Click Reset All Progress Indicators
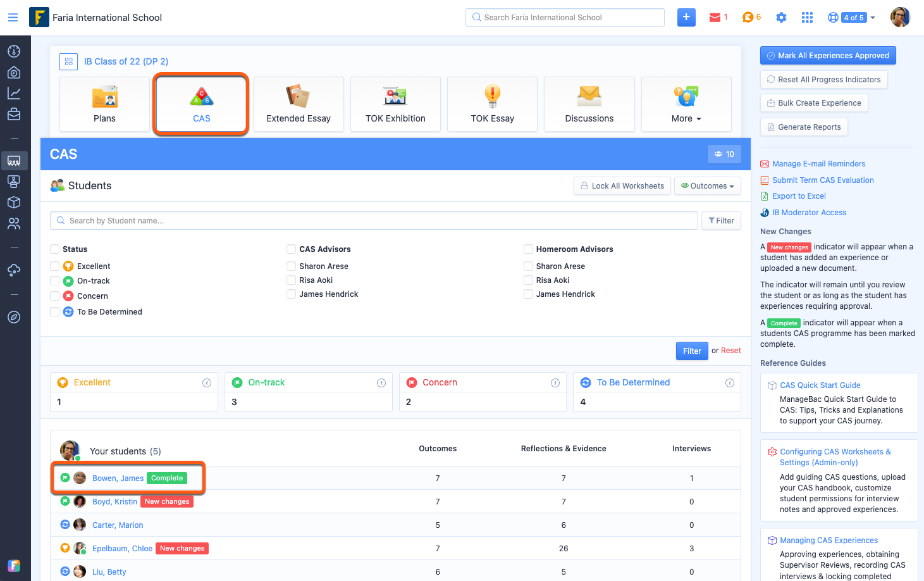 click(824, 80)
